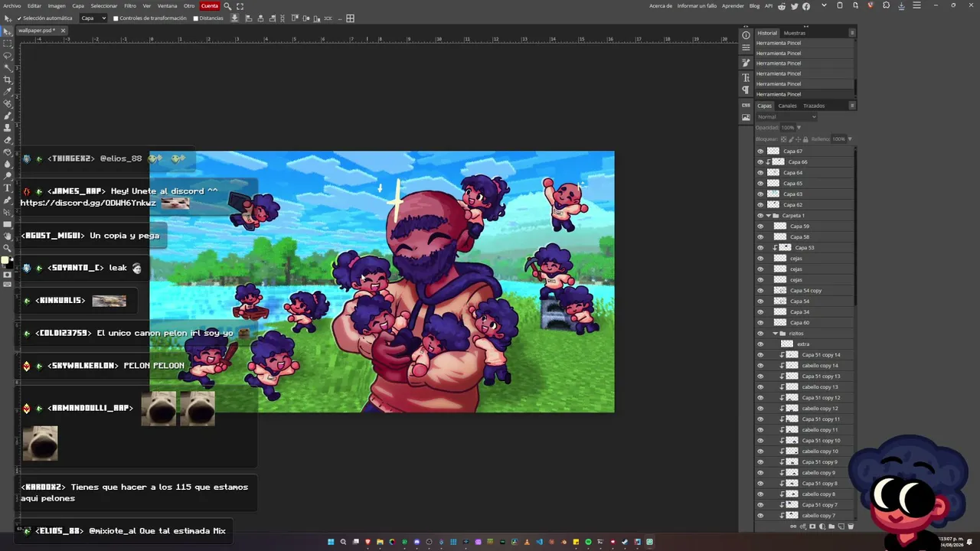This screenshot has height=551, width=980.
Task: Switch to the Canales tab
Action: point(788,106)
